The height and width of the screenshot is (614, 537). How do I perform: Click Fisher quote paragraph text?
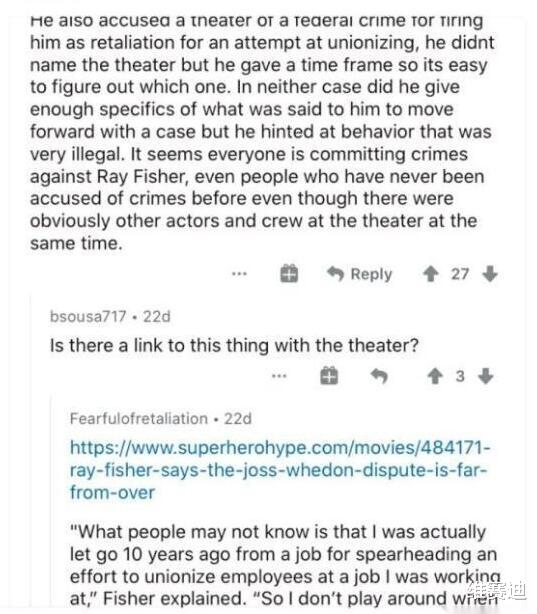285,565
